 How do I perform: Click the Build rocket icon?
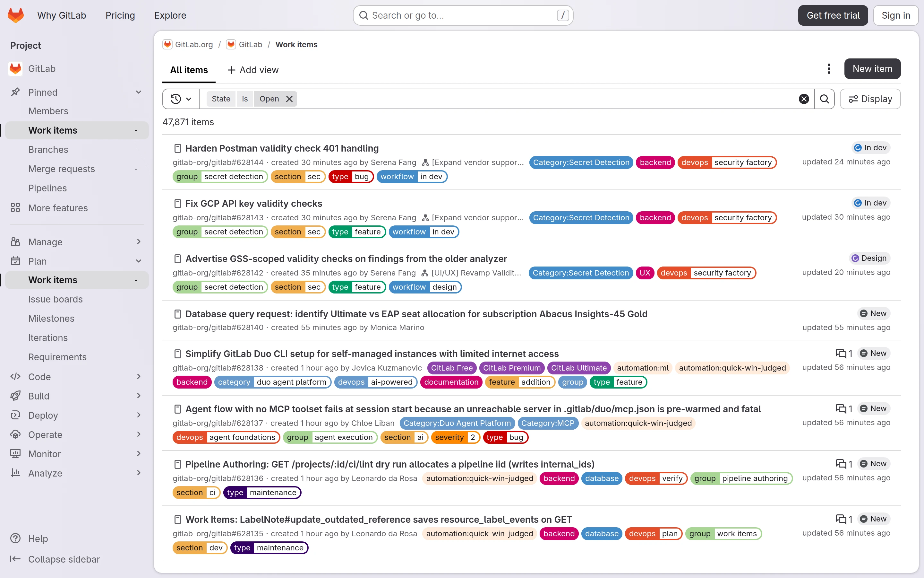tap(15, 396)
